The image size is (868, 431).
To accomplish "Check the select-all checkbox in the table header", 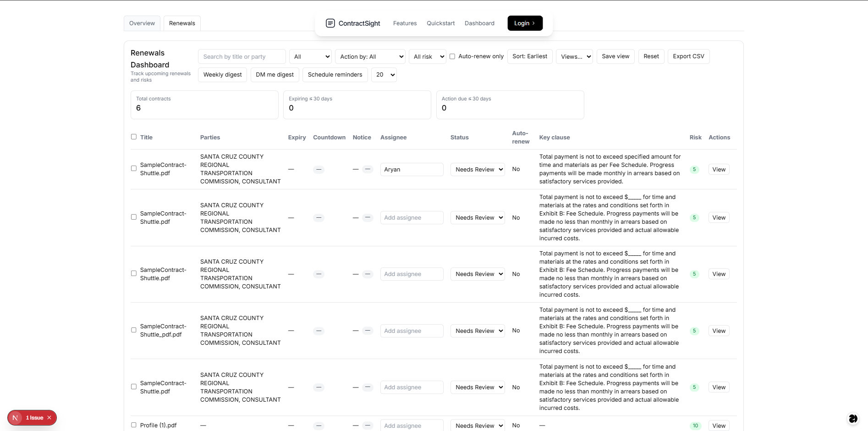I will click(x=133, y=136).
